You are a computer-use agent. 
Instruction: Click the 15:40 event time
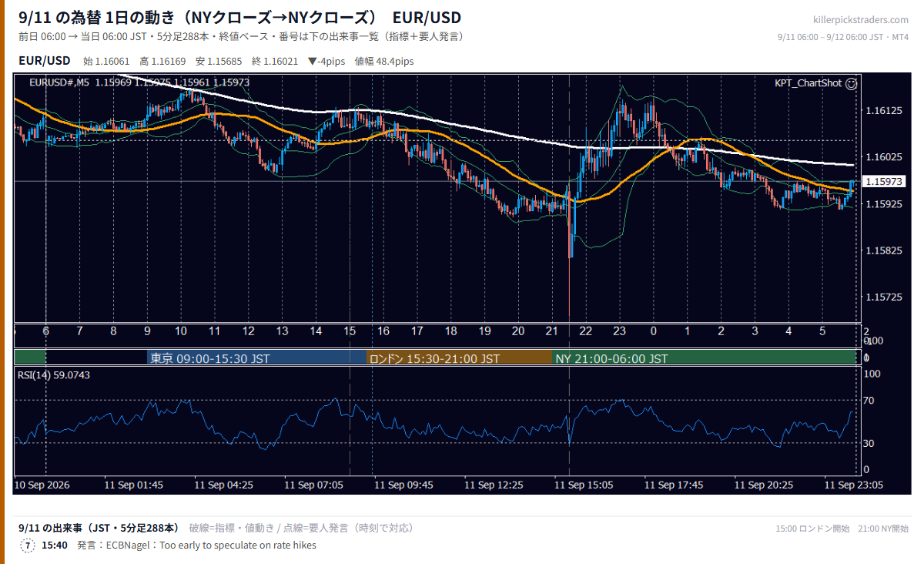(x=55, y=546)
